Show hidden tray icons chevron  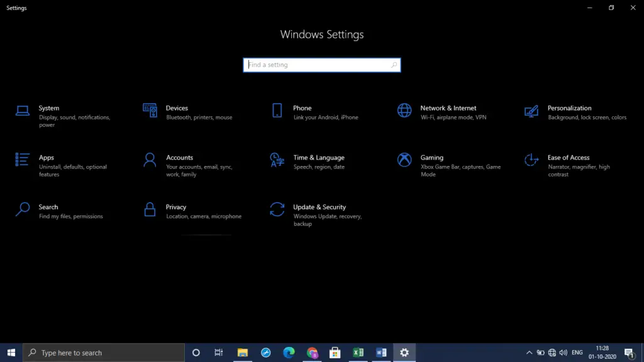pos(530,353)
